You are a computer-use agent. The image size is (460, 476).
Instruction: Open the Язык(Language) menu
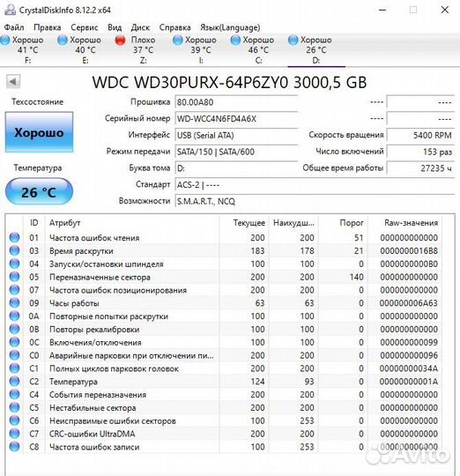[x=230, y=27]
